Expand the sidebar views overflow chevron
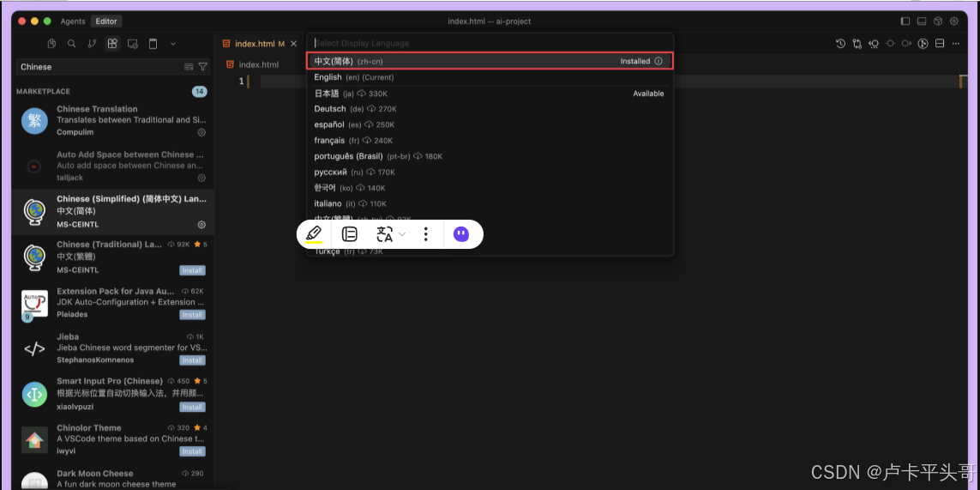 [x=173, y=44]
